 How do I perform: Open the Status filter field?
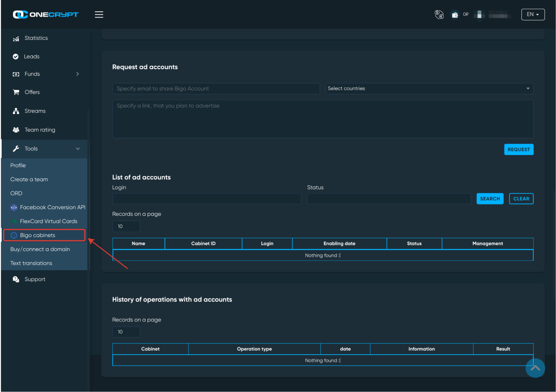click(x=389, y=199)
